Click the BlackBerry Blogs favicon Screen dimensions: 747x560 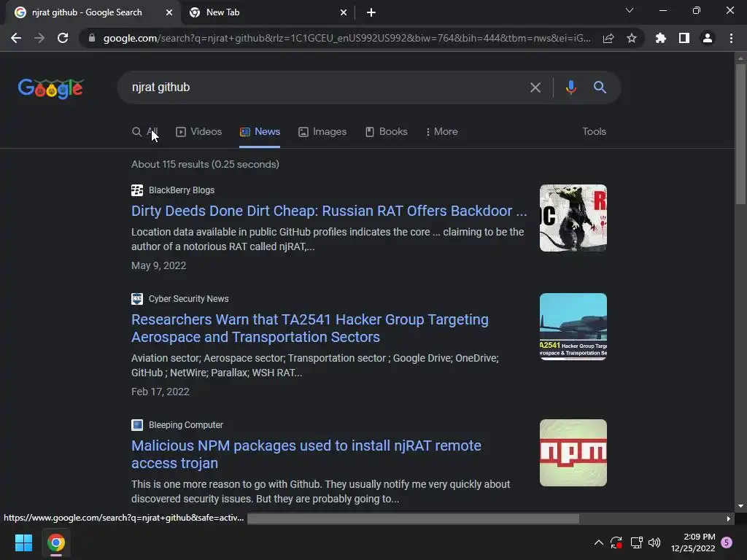click(x=137, y=190)
